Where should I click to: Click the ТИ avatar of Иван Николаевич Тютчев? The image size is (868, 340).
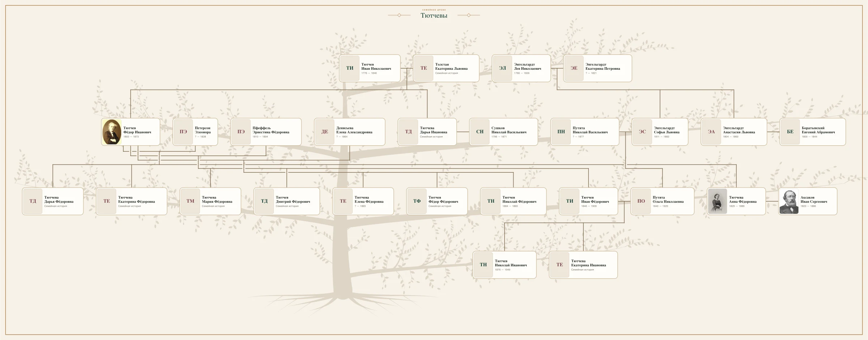click(x=350, y=68)
